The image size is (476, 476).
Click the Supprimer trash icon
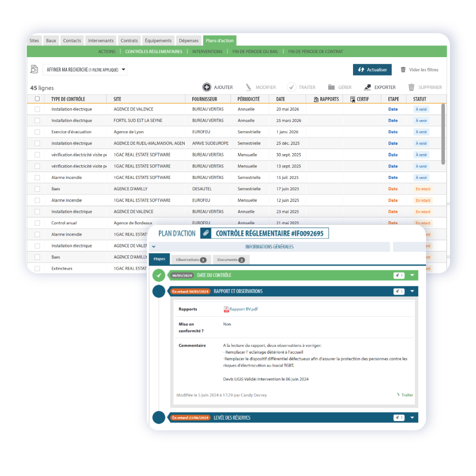pyautogui.click(x=411, y=87)
